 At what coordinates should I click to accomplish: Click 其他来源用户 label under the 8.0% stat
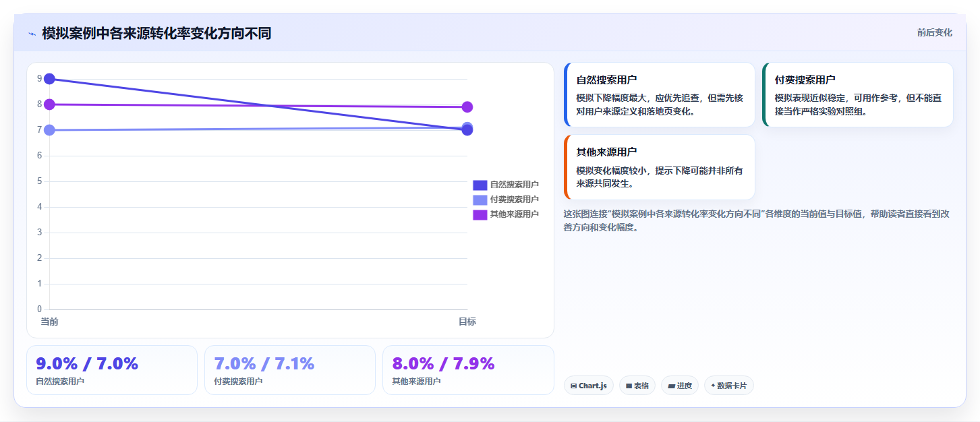pyautogui.click(x=416, y=382)
